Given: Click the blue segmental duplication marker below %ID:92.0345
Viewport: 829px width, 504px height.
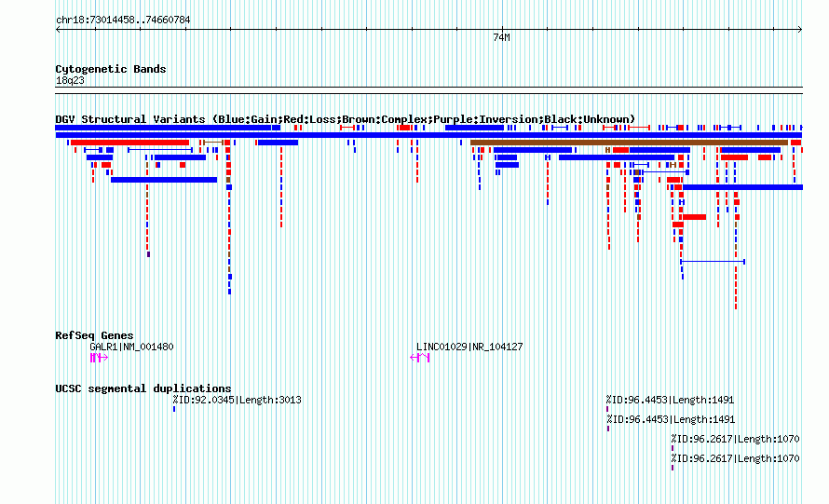Looking at the screenshot, I should pos(174,409).
